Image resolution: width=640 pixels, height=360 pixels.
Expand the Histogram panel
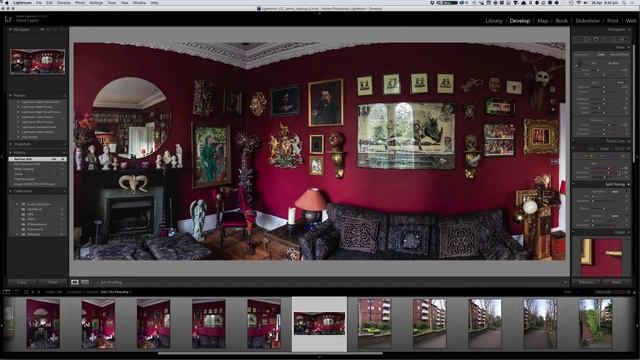tap(629, 30)
